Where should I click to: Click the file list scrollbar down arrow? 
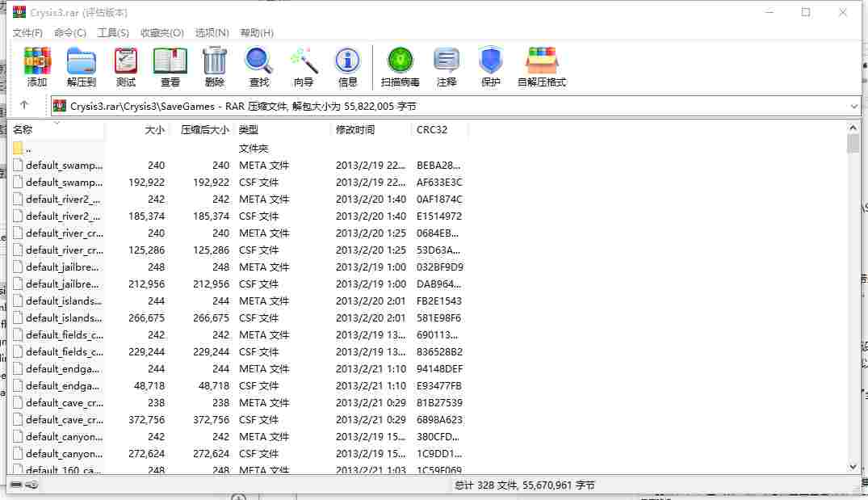point(853,467)
